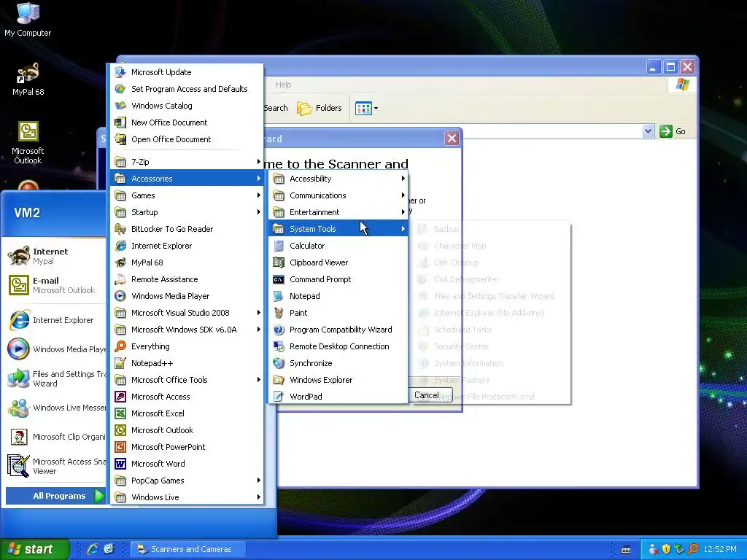Open the address bar dropdown arrow
This screenshot has height=560, width=747.
coord(648,131)
